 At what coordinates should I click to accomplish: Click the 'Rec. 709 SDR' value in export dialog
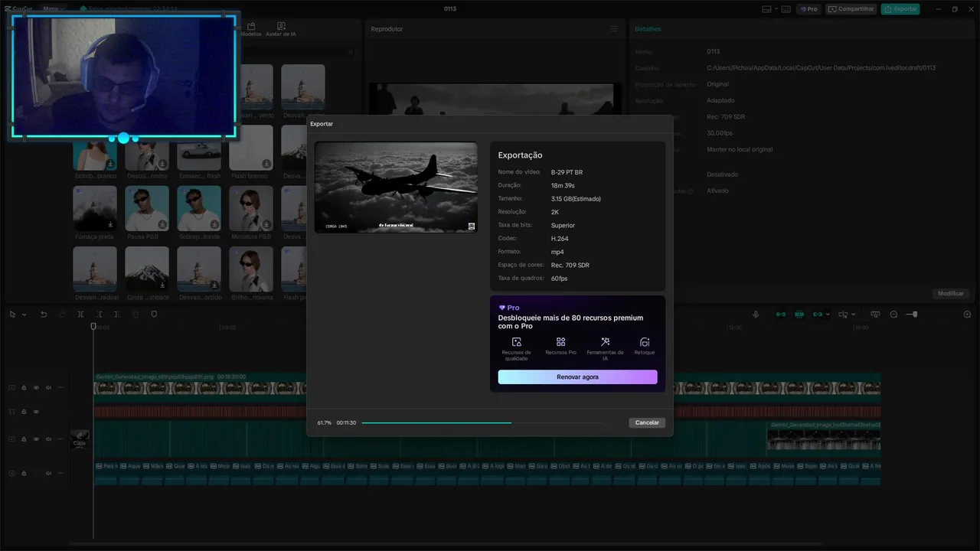click(x=570, y=265)
